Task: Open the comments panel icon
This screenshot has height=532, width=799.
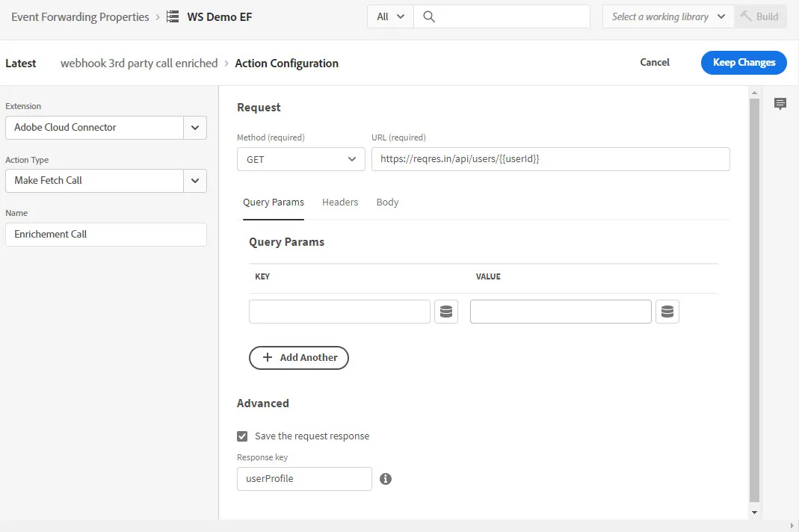Action: coord(780,104)
